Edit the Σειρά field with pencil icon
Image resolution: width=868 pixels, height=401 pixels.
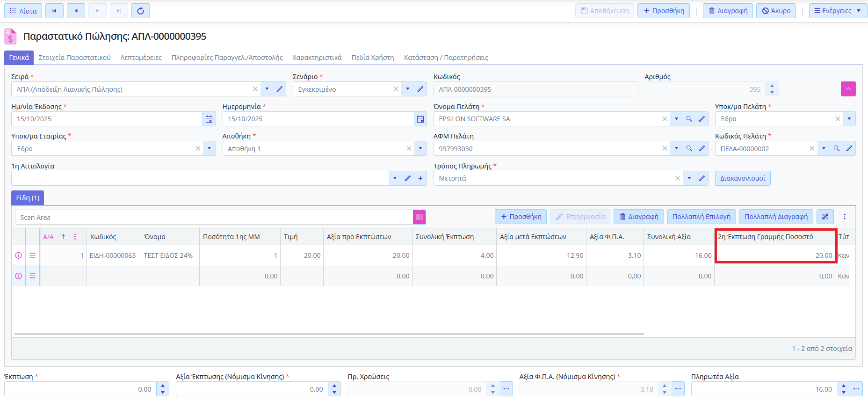tap(280, 89)
